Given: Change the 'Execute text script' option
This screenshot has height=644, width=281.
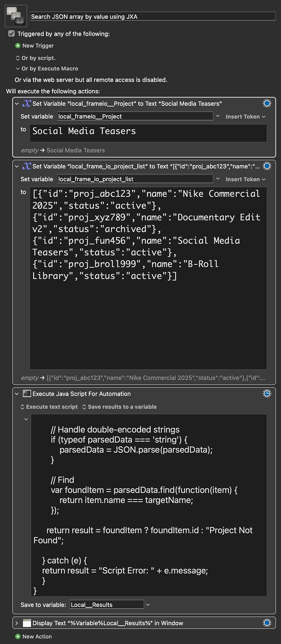Looking at the screenshot, I should point(49,407).
